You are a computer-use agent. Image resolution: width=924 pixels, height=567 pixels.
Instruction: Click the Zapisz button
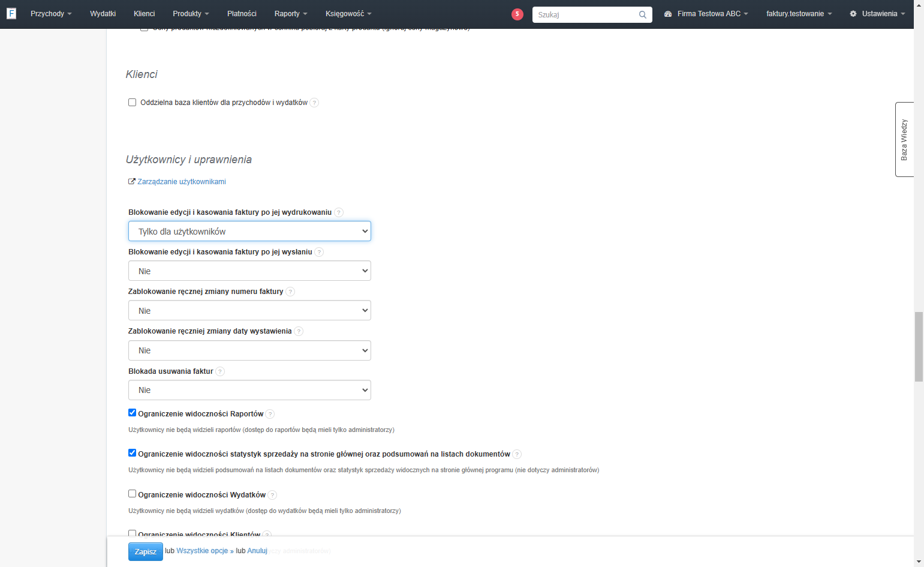point(146,552)
